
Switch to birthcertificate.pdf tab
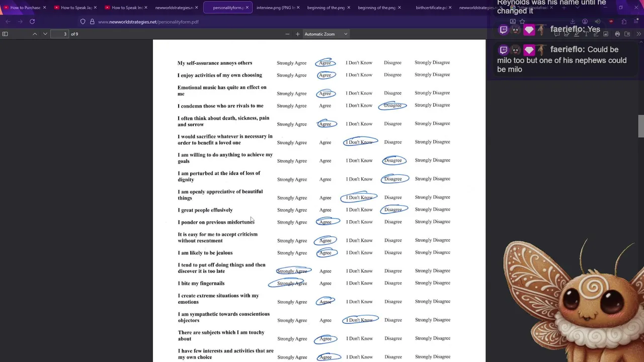[x=431, y=8]
